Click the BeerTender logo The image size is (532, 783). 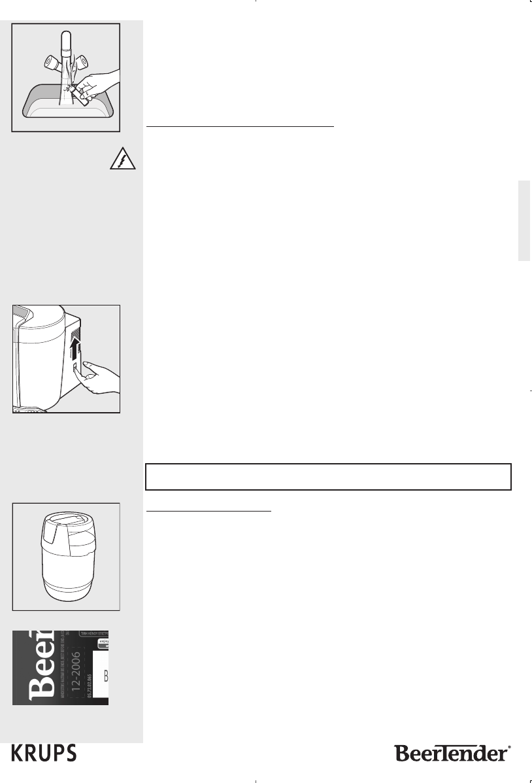pos(453,752)
